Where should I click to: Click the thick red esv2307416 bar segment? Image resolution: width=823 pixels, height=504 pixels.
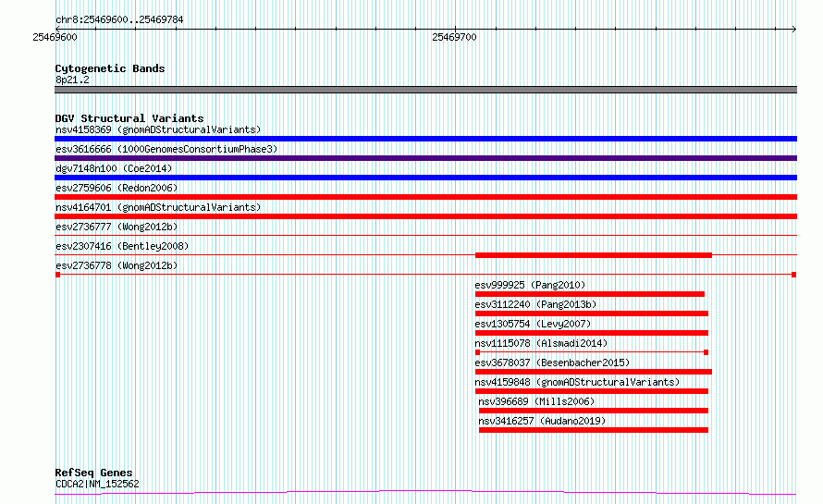point(594,255)
